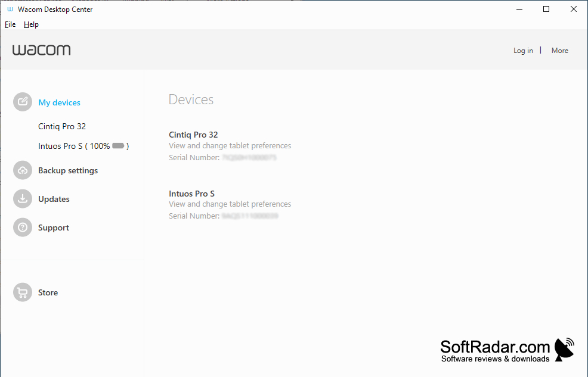Open the Backup settings section
This screenshot has height=377, width=588.
[x=68, y=170]
